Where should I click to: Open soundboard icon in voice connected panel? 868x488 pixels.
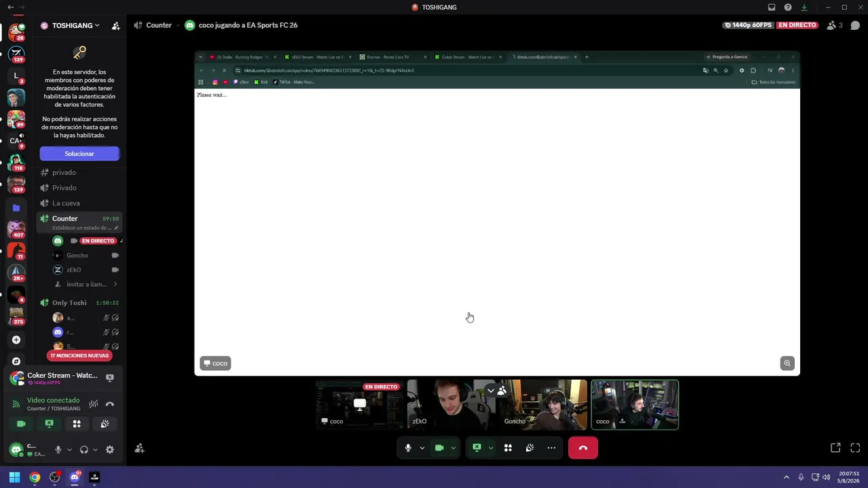tap(104, 424)
